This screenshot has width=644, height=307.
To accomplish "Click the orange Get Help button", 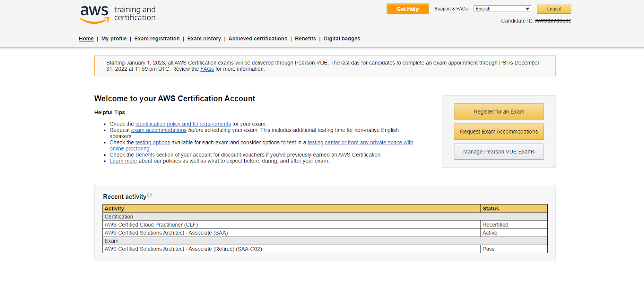I will [x=408, y=9].
